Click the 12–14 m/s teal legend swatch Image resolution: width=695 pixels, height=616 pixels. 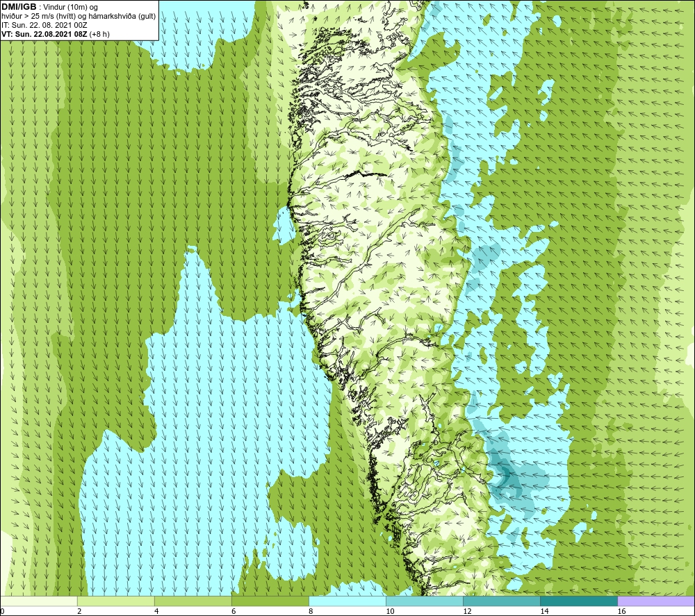click(x=501, y=601)
